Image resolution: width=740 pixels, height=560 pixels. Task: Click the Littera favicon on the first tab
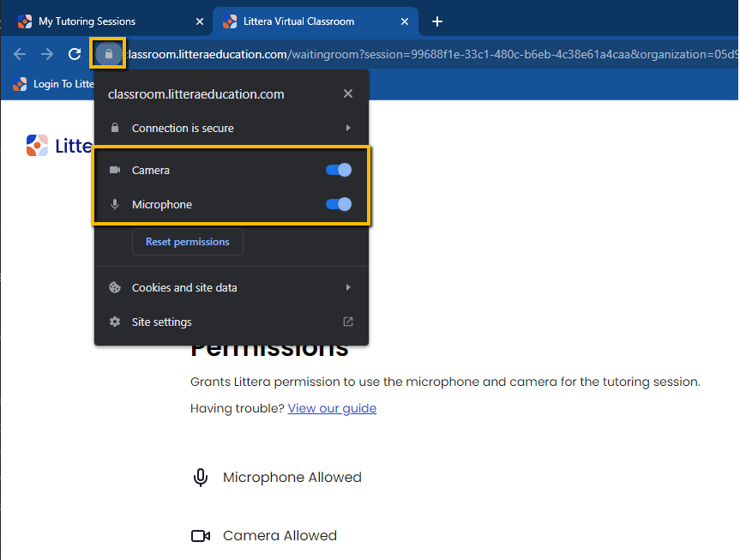click(25, 21)
